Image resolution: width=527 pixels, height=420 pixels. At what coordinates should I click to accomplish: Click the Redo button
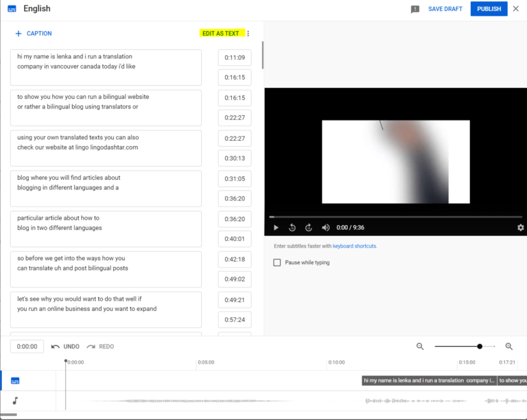[100, 347]
